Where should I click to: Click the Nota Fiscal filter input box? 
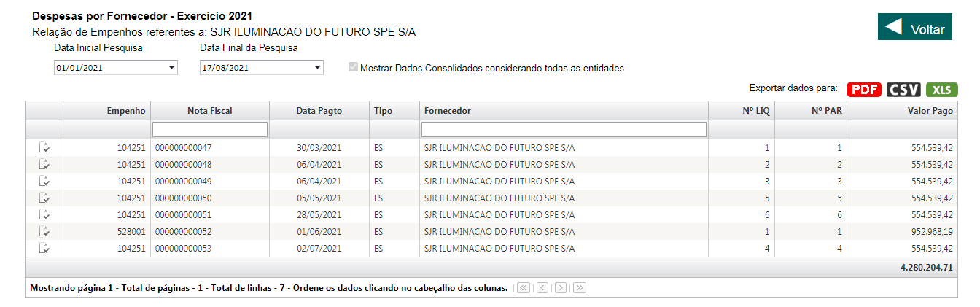pos(210,129)
